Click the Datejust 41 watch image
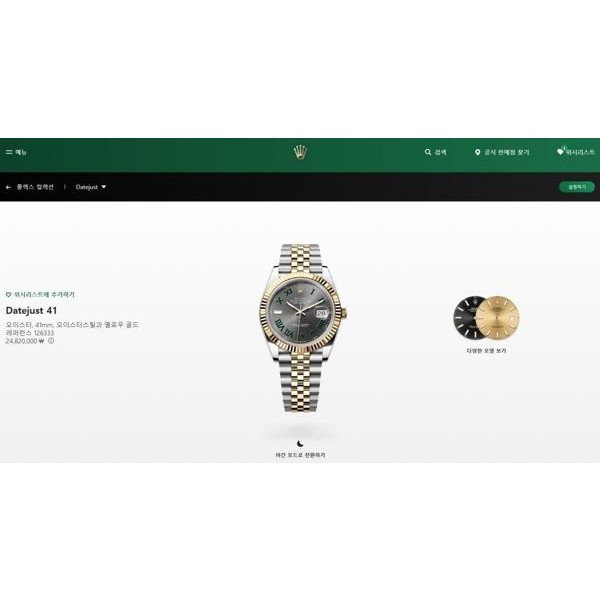The height and width of the screenshot is (600, 600). click(303, 328)
